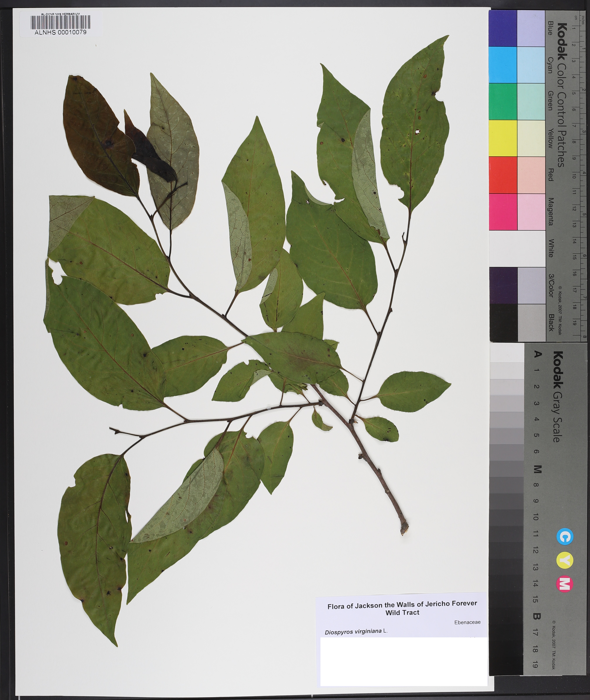
Task: Click the specimen barcode graphic
Action: [61, 22]
